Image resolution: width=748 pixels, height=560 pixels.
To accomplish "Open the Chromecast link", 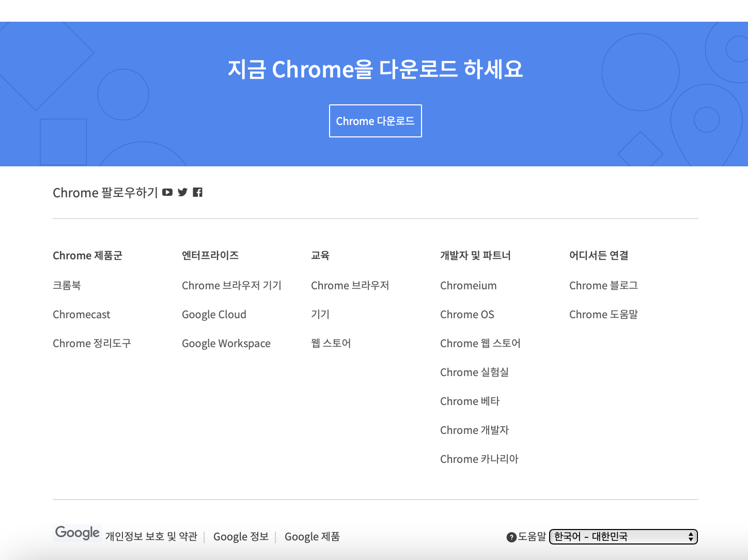I will [x=82, y=315].
